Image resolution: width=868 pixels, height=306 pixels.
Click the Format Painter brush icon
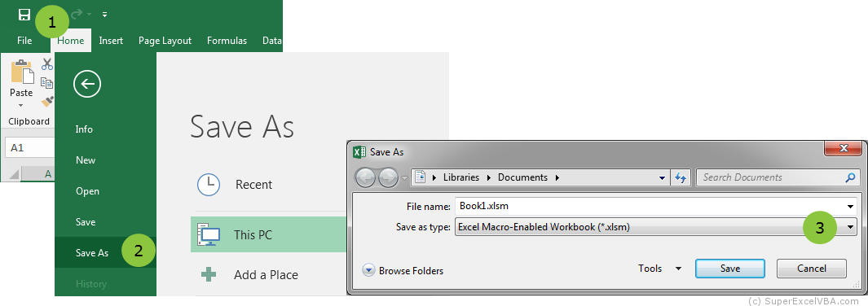tap(47, 101)
